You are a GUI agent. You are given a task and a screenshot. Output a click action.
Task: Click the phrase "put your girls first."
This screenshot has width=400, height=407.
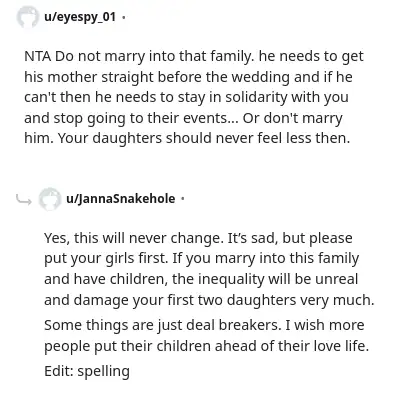pos(106,258)
